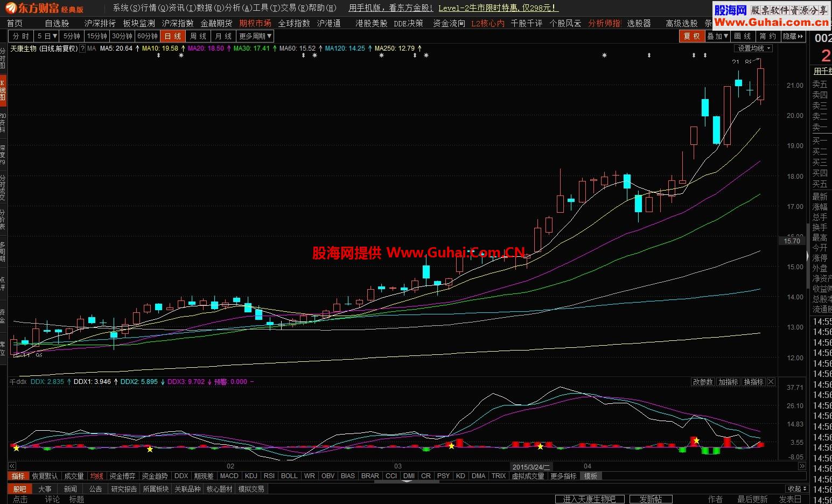Open the 设置均线 moving-average dropdown
The width and height of the screenshot is (832, 504).
tap(753, 48)
